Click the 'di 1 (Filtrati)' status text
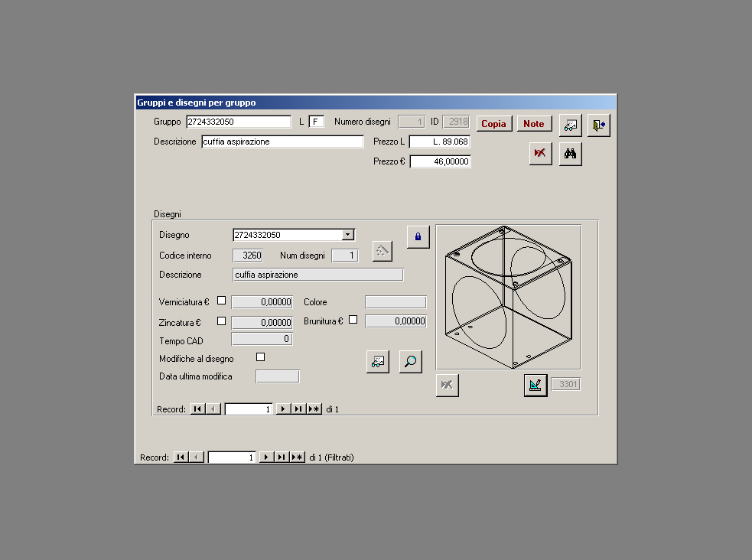Image resolution: width=752 pixels, height=560 pixels. point(331,457)
